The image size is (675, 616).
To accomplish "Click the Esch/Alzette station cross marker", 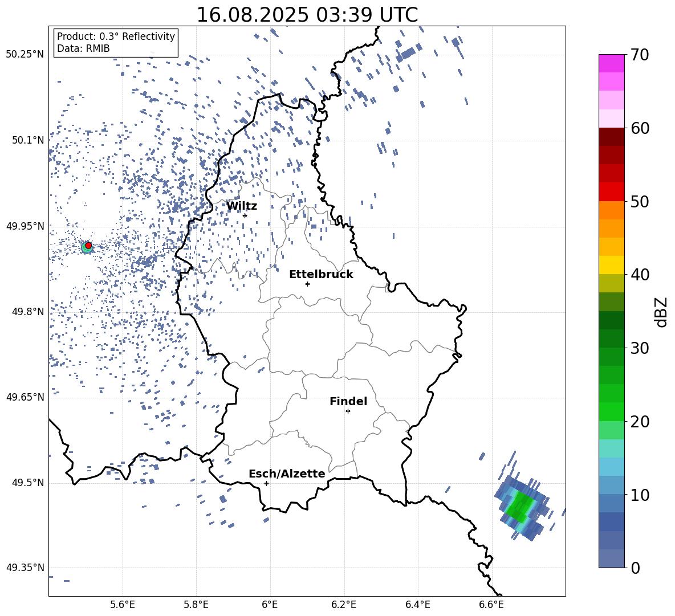I will (x=266, y=483).
